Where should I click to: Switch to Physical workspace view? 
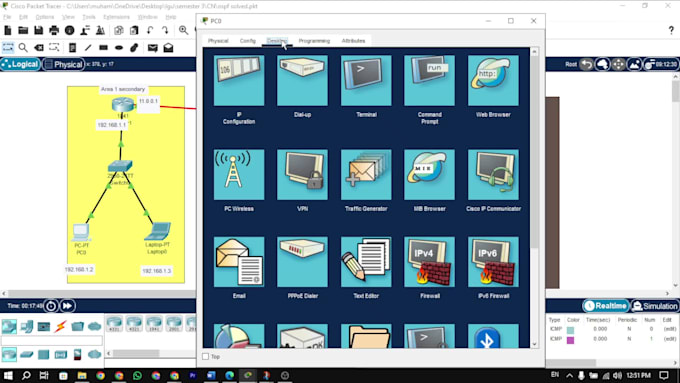(63, 64)
